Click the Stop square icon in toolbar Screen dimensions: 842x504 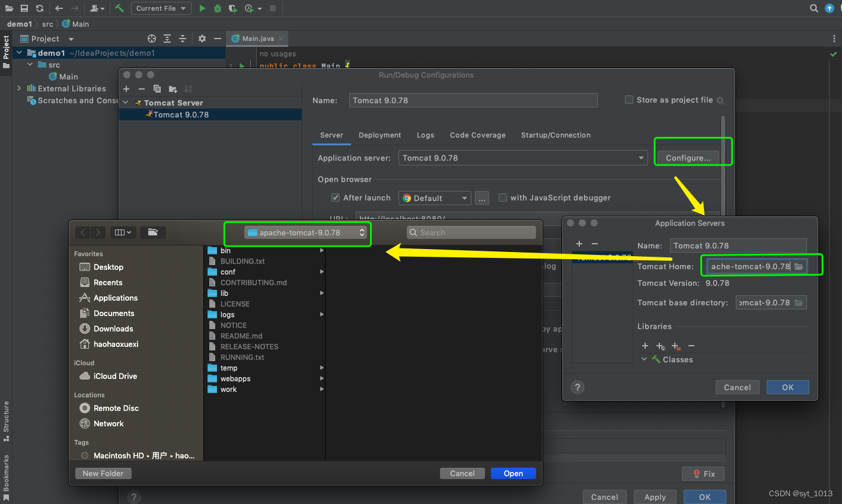(273, 8)
